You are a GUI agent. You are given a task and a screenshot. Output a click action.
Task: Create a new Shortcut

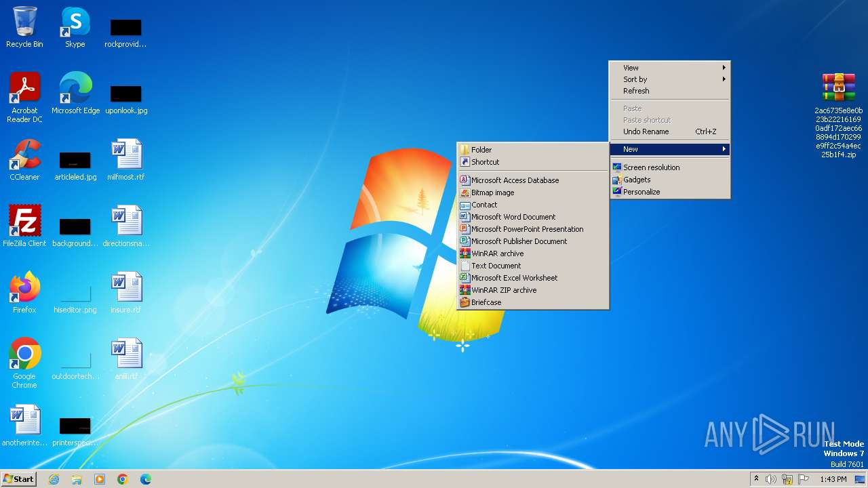coord(533,162)
